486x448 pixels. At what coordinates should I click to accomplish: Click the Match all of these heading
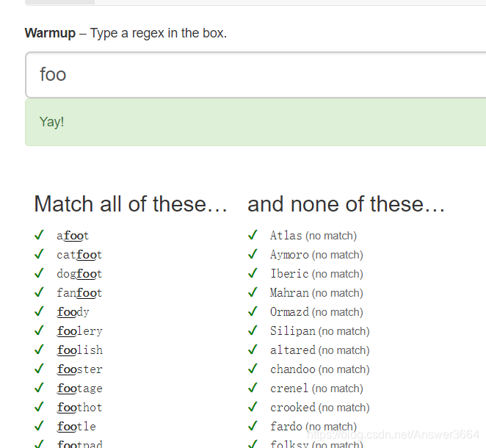tap(131, 204)
